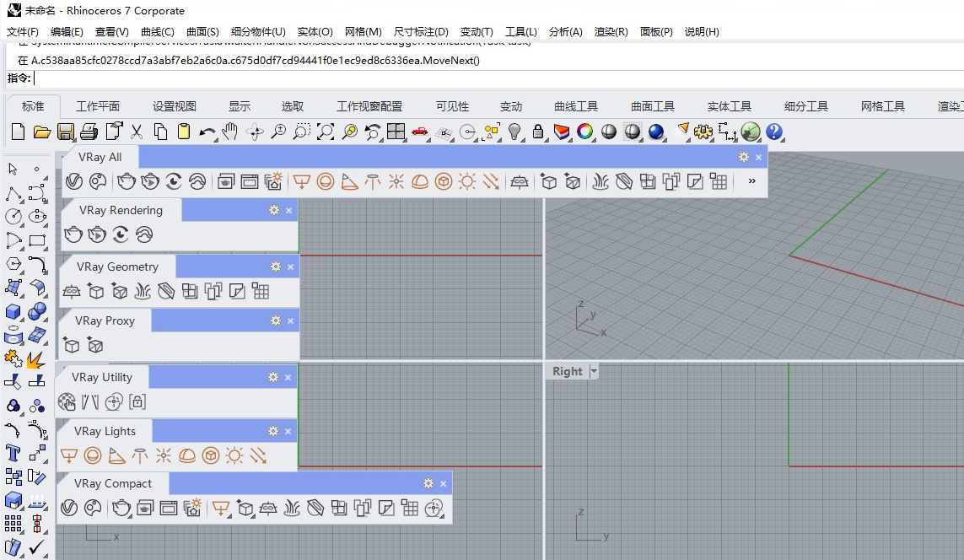Click the Copy icon in the standard toolbar
This screenshot has width=964, height=560.
click(160, 132)
